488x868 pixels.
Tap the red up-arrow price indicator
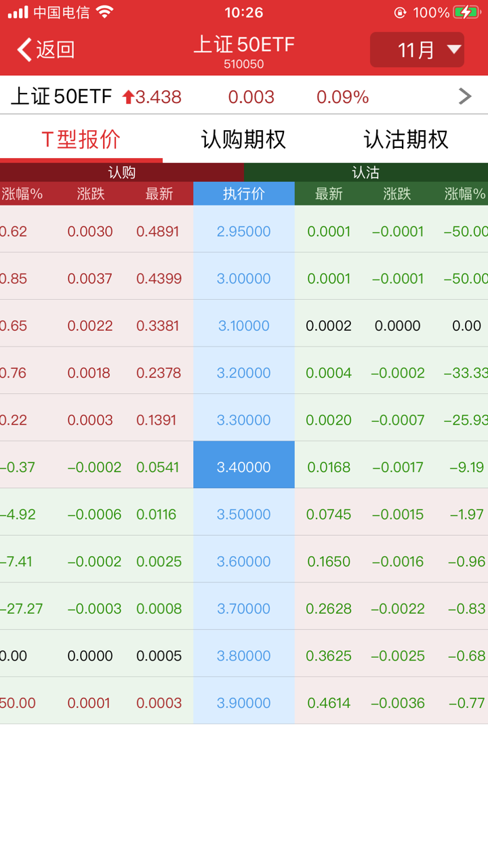coord(128,97)
